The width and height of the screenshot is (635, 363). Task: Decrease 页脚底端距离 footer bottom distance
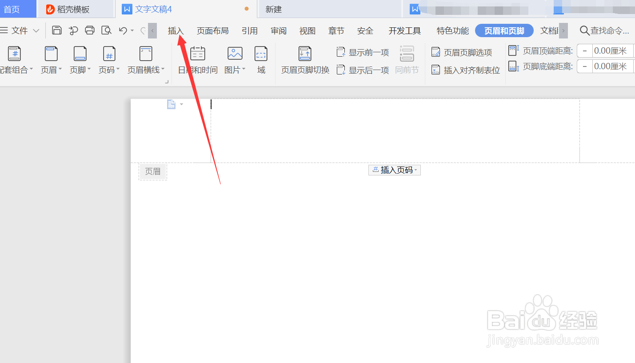[584, 66]
